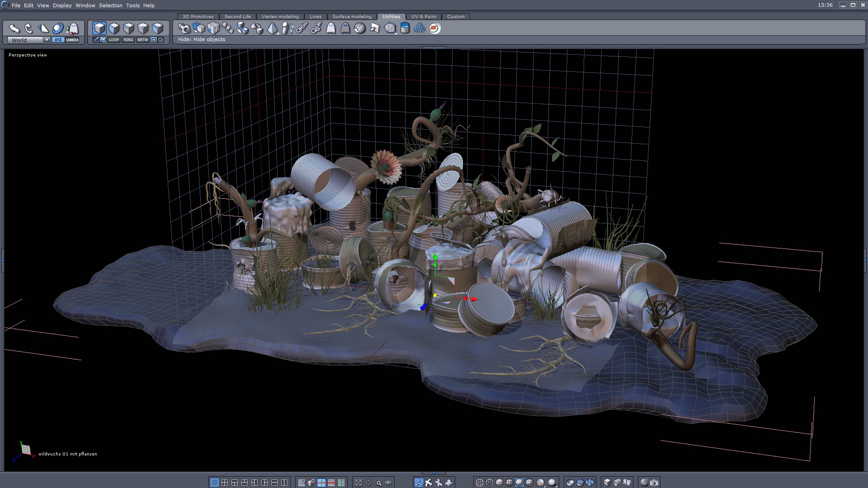The height and width of the screenshot is (488, 868).
Task: Select wireframe globe display mode
Action: tap(480, 483)
